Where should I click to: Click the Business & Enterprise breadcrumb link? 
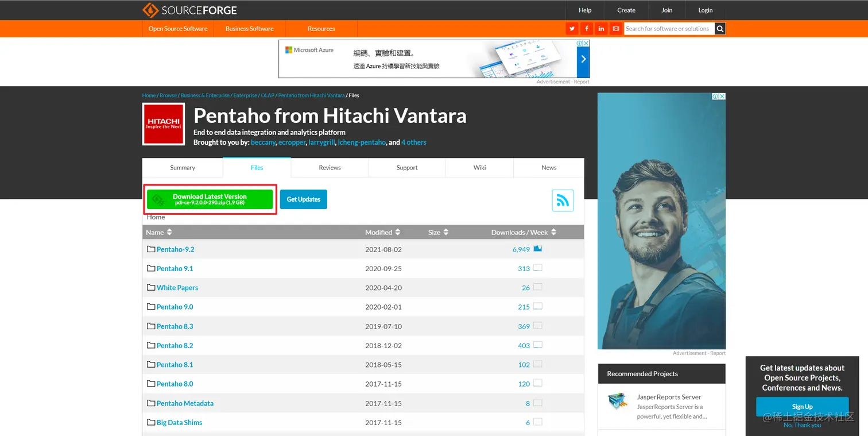[x=205, y=95]
